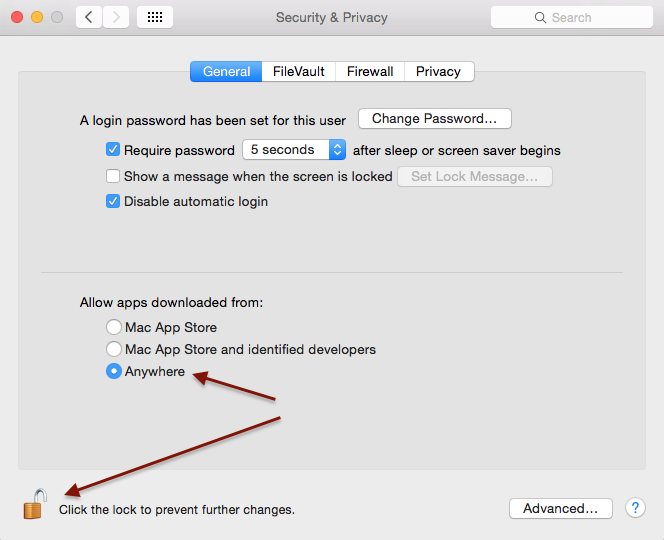The width and height of the screenshot is (664, 540).
Task: Click "A login password has been set" text
Action: 213,120
